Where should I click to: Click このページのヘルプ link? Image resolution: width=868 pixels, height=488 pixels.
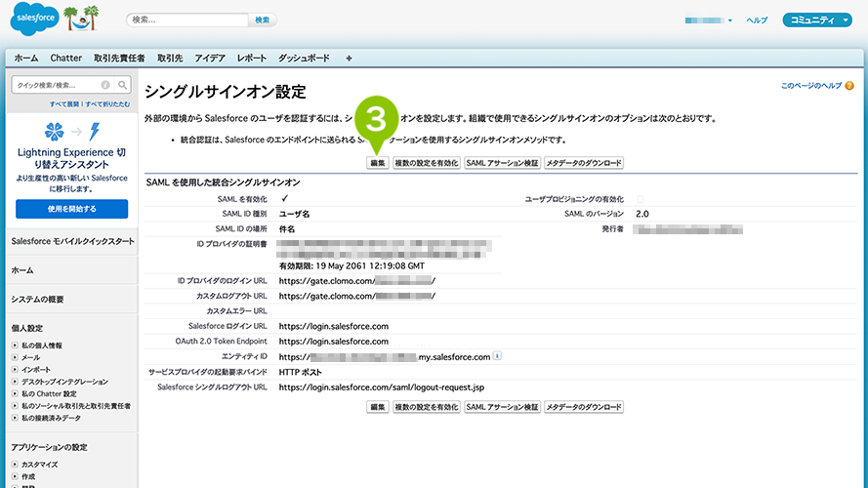click(811, 86)
